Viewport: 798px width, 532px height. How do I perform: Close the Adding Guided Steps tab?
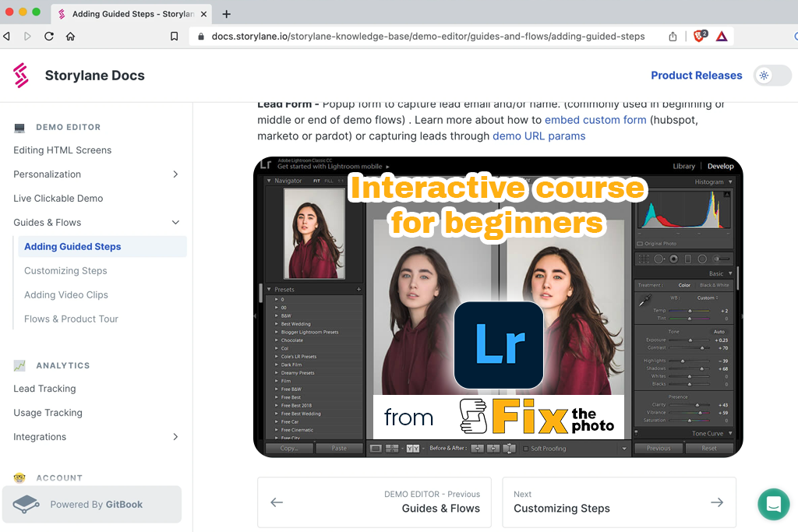tap(203, 14)
